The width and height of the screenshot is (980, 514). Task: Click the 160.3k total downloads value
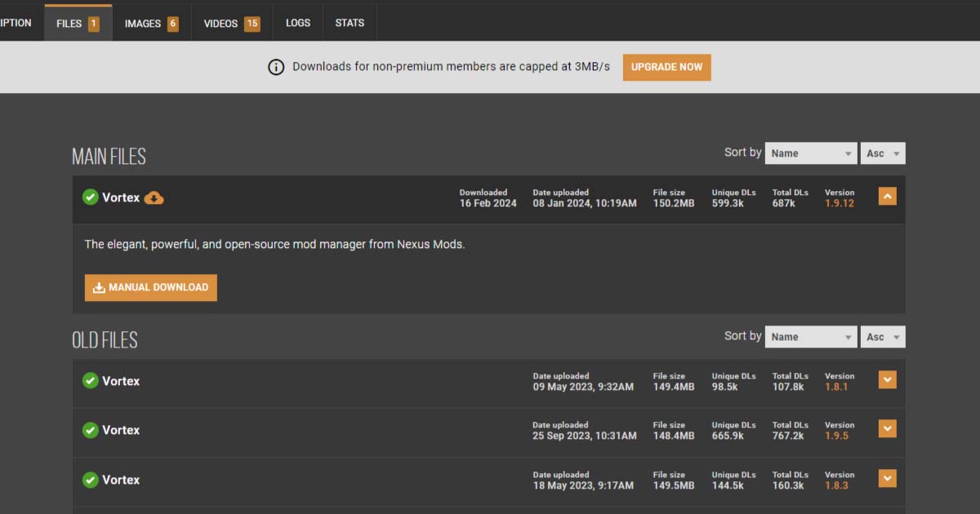tap(788, 485)
